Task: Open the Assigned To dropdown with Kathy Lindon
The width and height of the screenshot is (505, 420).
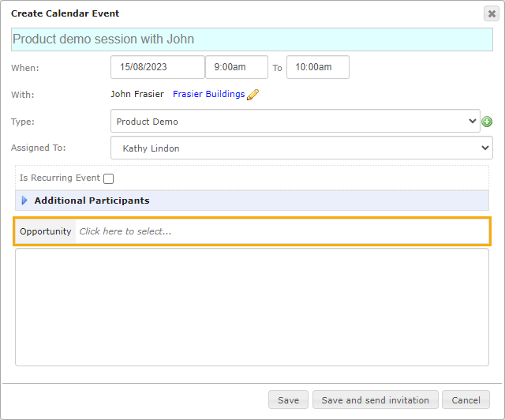Action: point(301,148)
